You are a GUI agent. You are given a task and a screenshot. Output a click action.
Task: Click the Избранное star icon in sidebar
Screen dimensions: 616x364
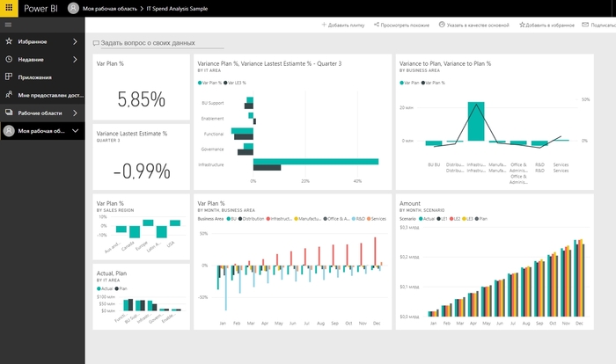pos(9,41)
